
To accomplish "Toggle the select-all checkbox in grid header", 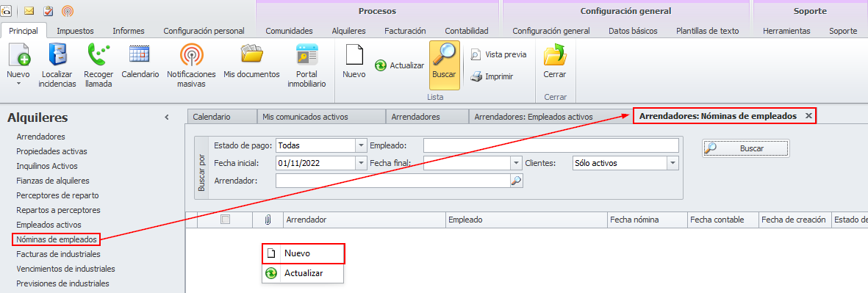I will [x=226, y=220].
